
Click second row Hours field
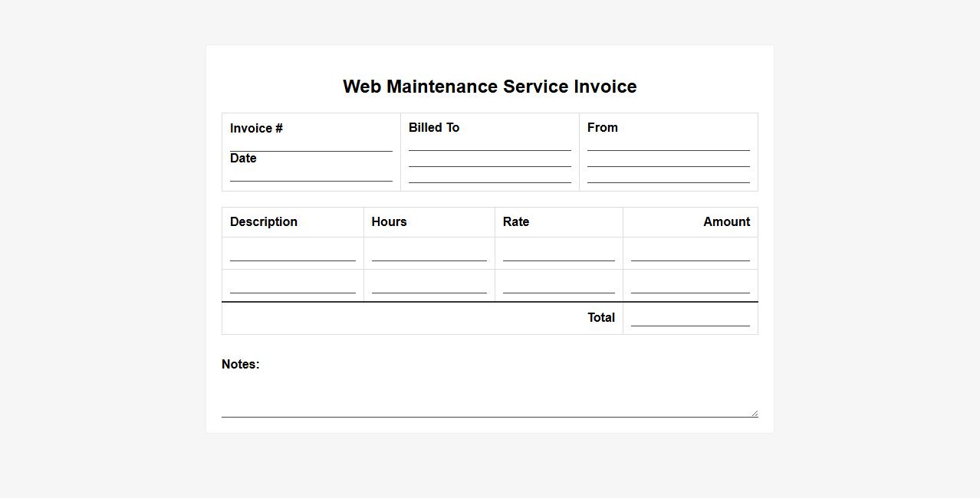429,286
